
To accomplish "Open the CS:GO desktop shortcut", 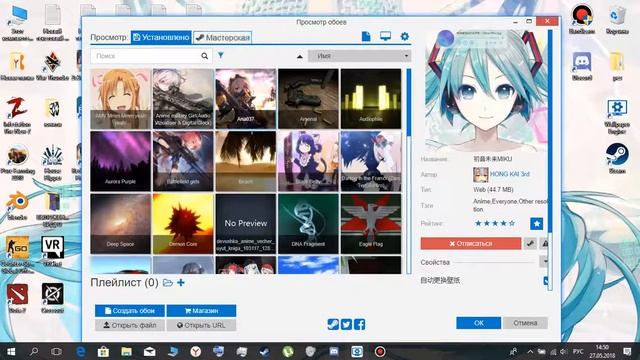I will tap(17, 254).
